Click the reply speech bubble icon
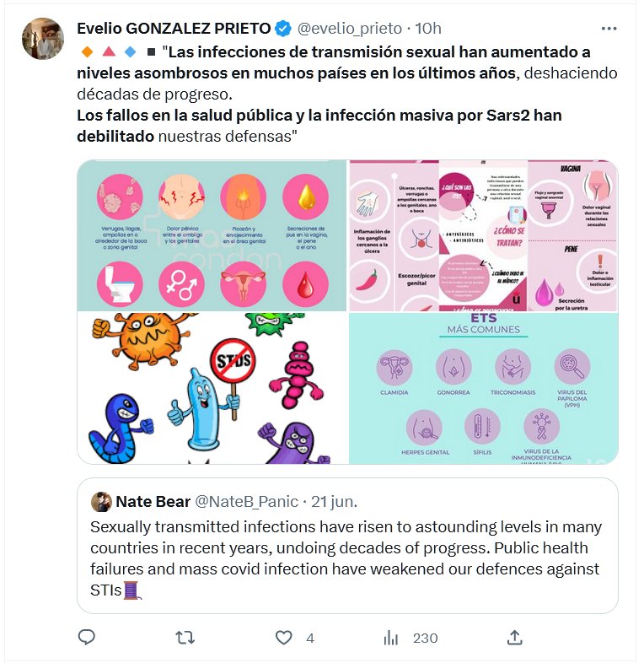This screenshot has height=663, width=644. coord(86,638)
